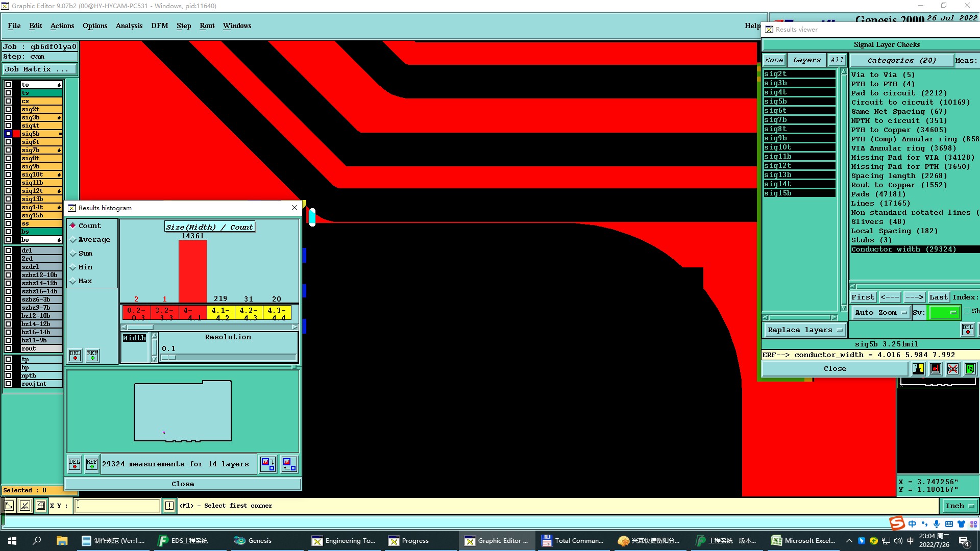Click the Job Matrix button
This screenshot has width=980, height=551.
[40, 69]
